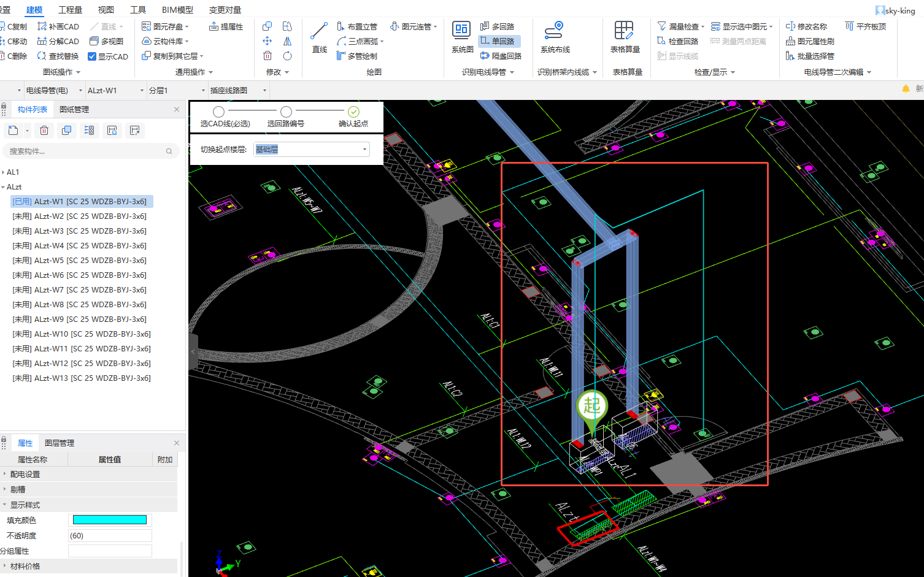Click the delete trash icon in component list
924x577 pixels.
tap(44, 131)
